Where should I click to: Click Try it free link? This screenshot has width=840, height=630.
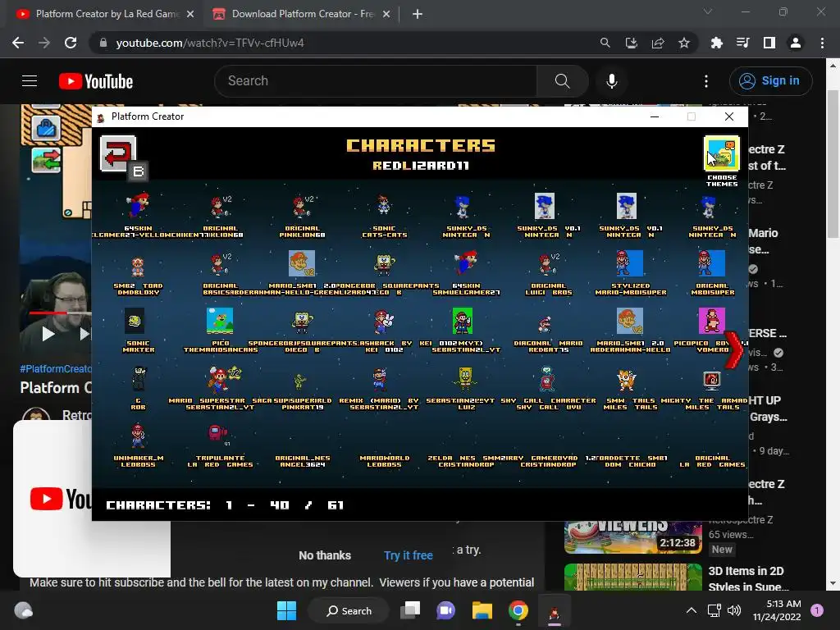(409, 555)
